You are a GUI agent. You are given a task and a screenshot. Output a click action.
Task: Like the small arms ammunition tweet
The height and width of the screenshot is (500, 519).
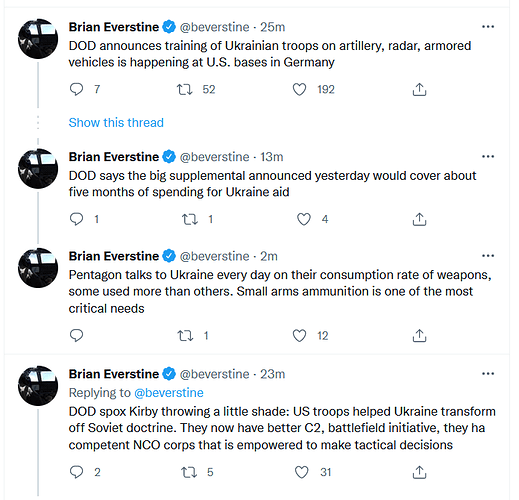click(x=299, y=335)
